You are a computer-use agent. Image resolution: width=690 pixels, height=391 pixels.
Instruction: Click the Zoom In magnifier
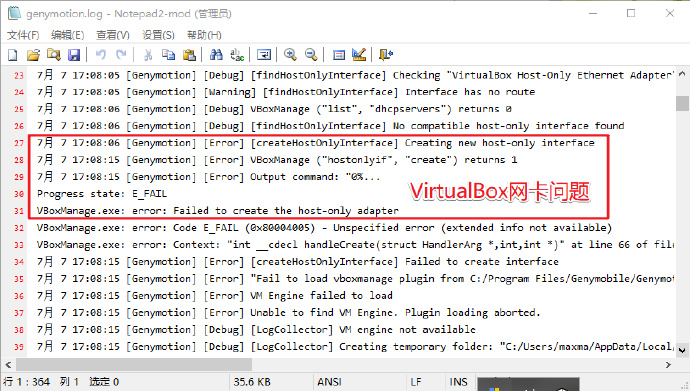(x=290, y=55)
